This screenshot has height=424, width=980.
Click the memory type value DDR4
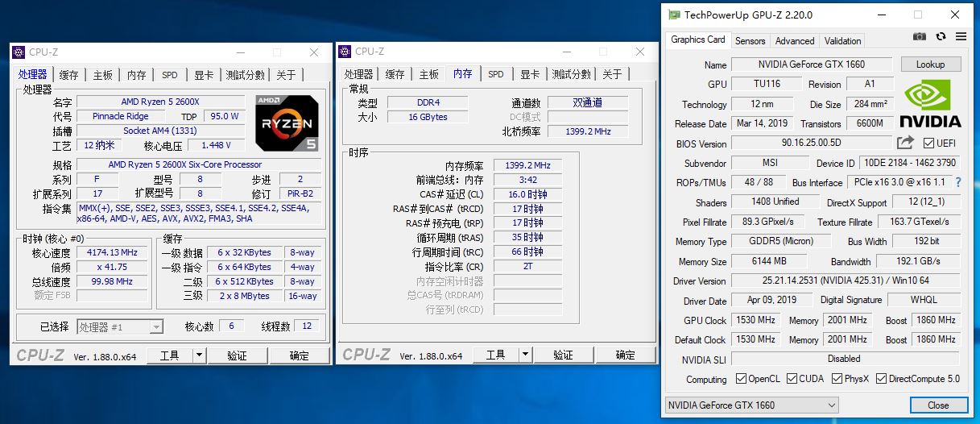point(426,102)
